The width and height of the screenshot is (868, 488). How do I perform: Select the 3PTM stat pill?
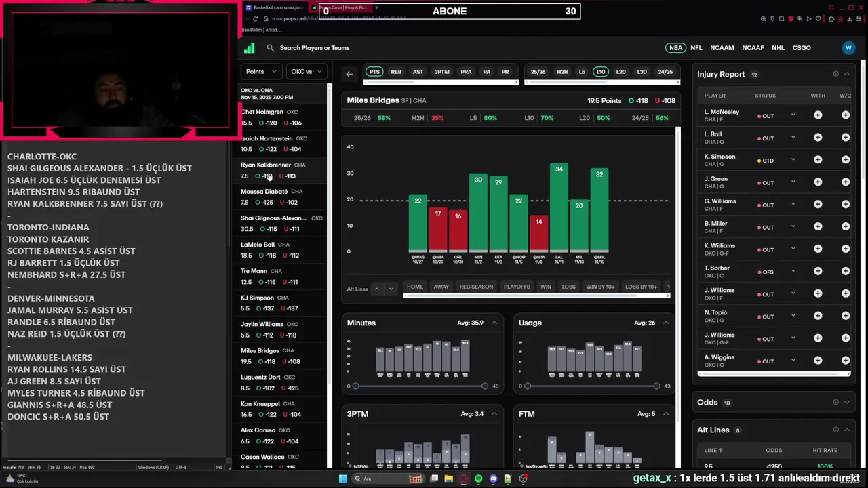tap(441, 72)
